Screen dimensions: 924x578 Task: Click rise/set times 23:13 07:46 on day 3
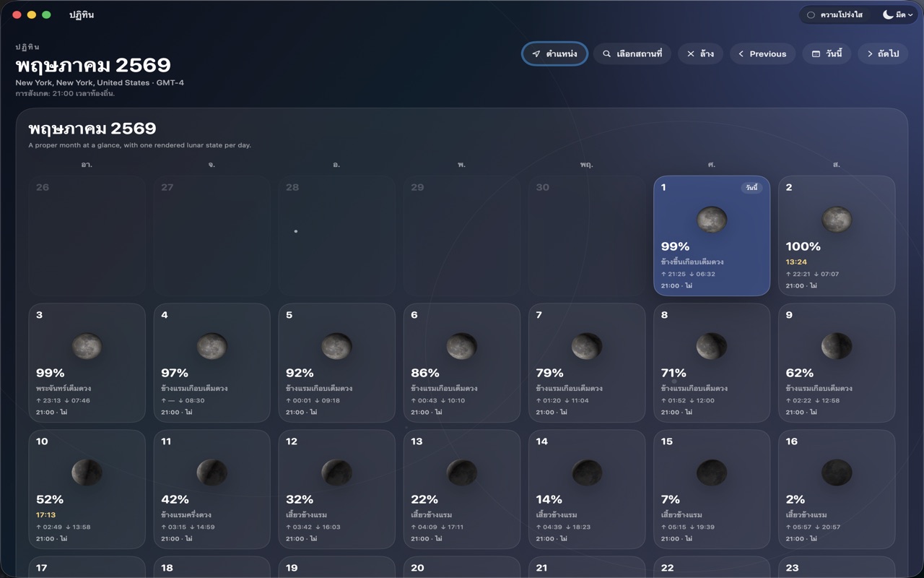coord(63,400)
